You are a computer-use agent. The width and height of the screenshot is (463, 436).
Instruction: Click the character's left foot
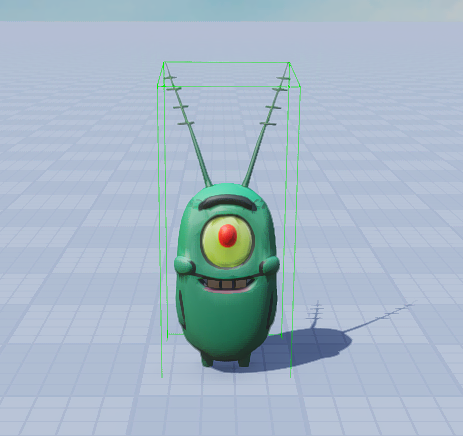point(207,361)
